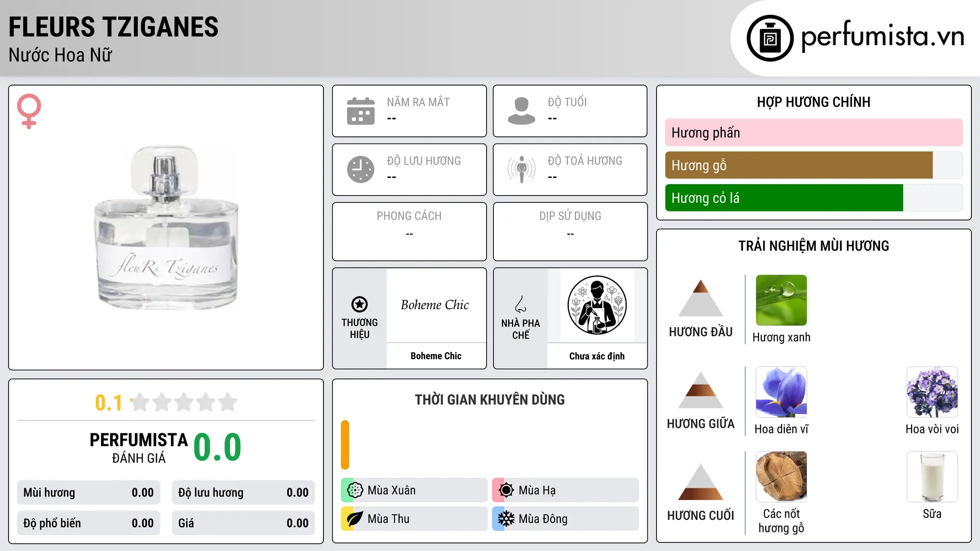
Task: Click the flower icon for Mùa Xuân
Action: [x=355, y=490]
